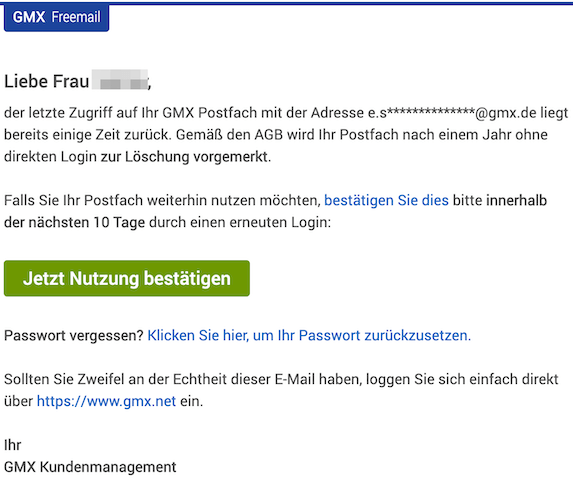Click the 'Passwort vergessen?' text
Screen dimensions: 573x481
click(74, 336)
